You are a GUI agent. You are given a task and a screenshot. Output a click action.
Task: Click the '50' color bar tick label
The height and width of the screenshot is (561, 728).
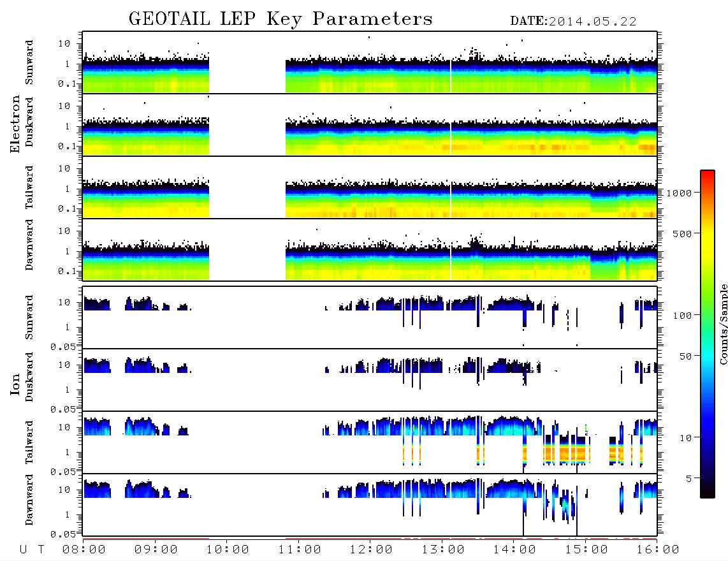coord(685,356)
